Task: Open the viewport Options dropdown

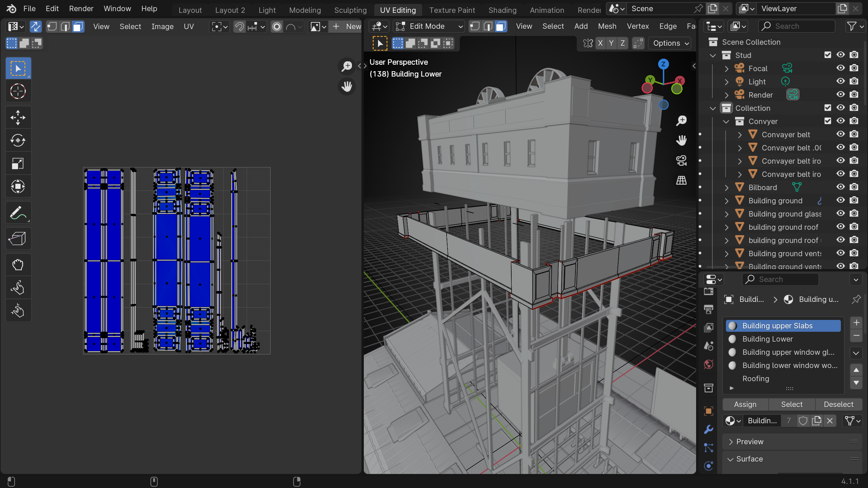Action: click(670, 43)
